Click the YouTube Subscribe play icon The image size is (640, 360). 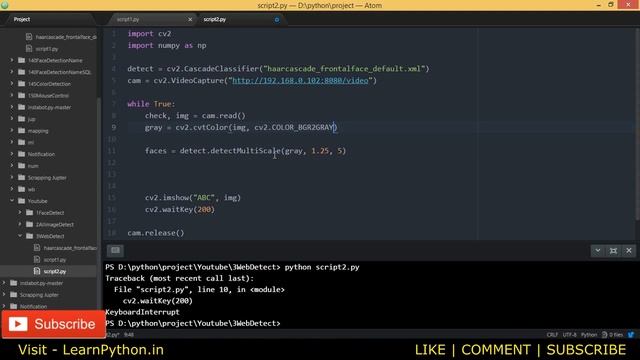pos(18,324)
